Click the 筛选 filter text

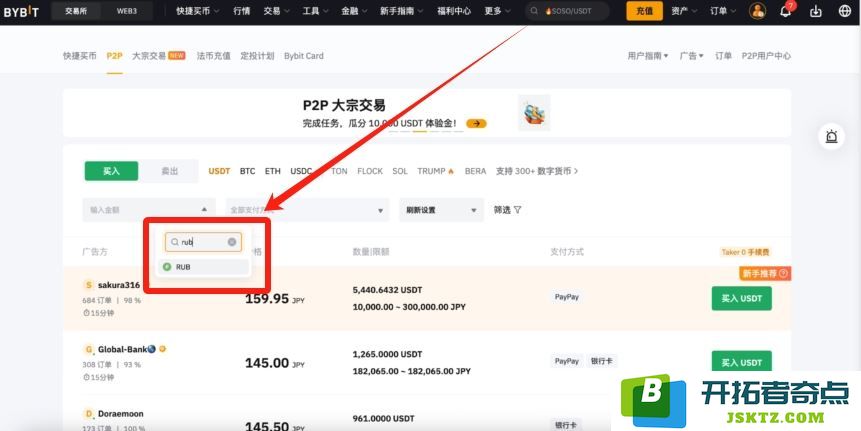coord(502,210)
